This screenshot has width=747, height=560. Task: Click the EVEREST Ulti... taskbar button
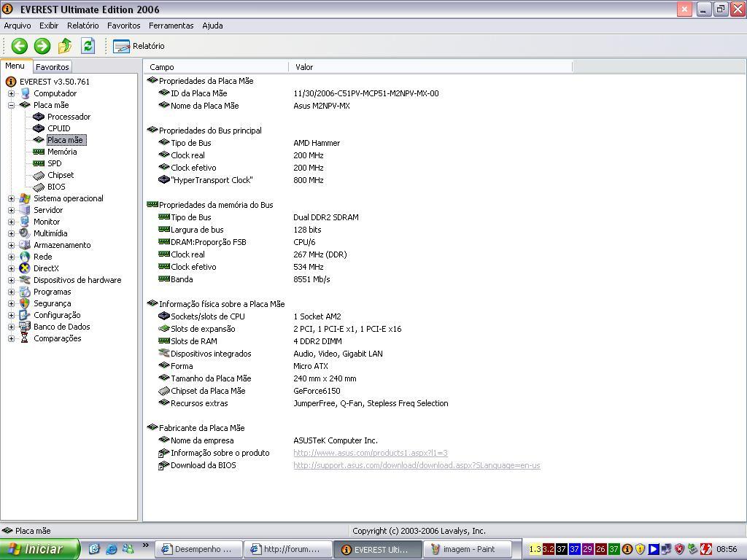click(378, 549)
